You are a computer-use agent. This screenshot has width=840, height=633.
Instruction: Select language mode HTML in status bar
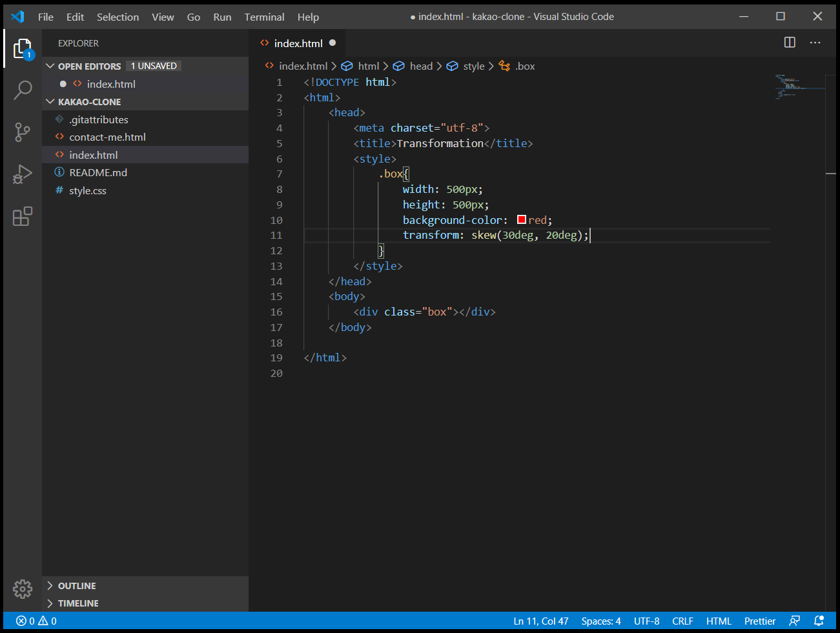(719, 621)
